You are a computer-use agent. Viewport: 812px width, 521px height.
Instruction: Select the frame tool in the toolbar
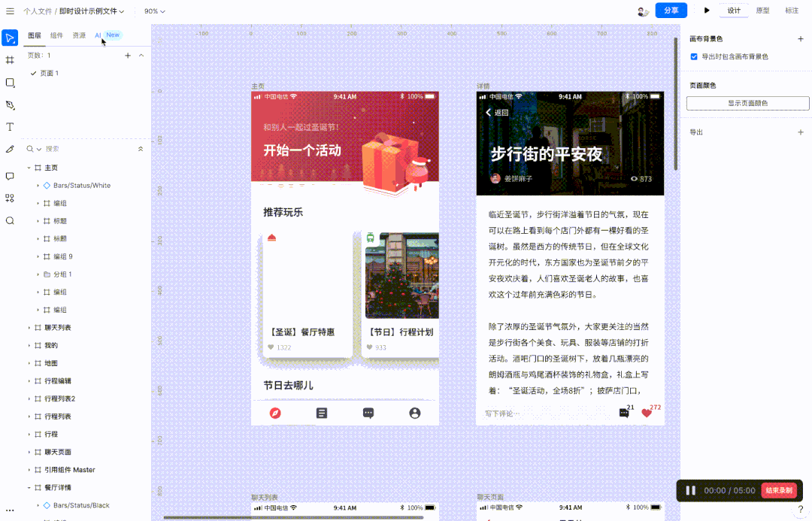[10, 59]
